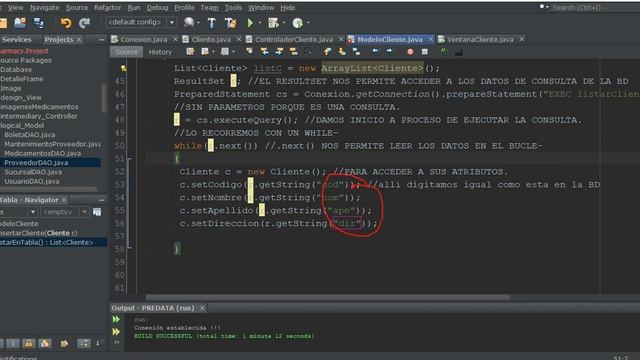
Task: Toggle Bookmark icon in editor toolbar
Action: click(356, 51)
